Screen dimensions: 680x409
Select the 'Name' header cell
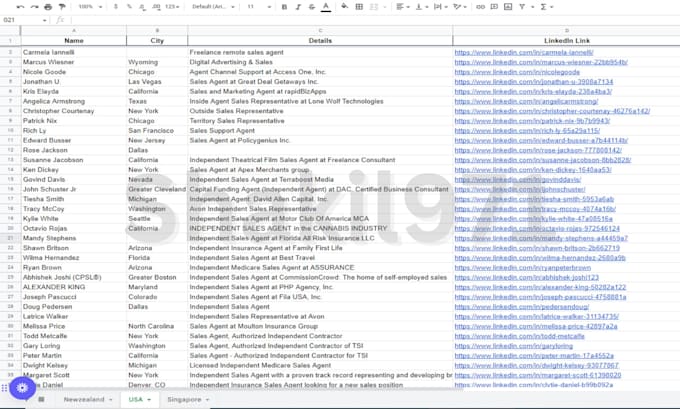74,40
